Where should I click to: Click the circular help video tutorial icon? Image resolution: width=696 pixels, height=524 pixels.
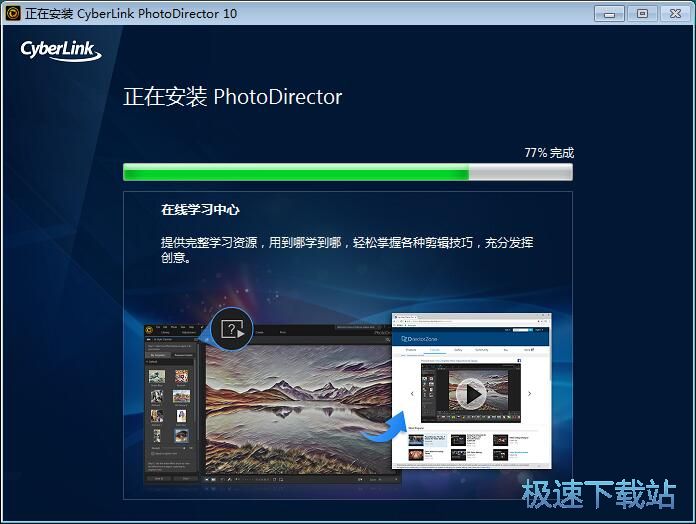coord(232,329)
